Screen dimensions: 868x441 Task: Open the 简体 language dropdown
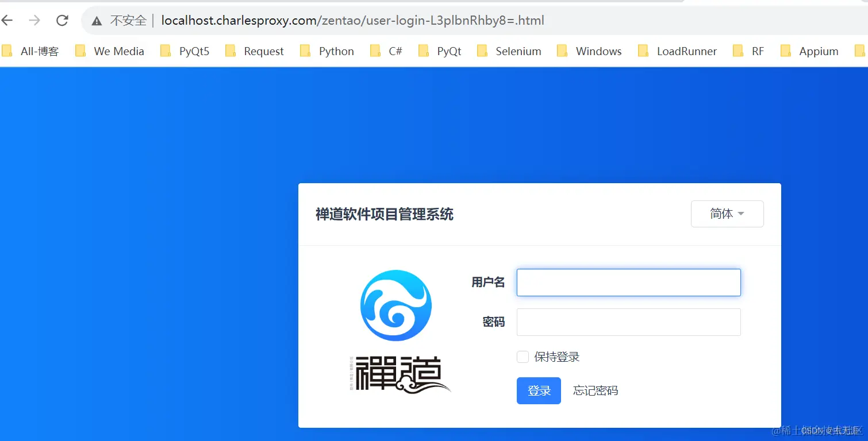(727, 214)
